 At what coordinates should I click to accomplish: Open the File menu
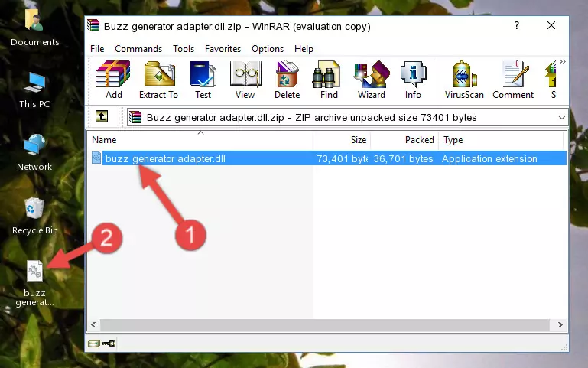pyautogui.click(x=97, y=49)
